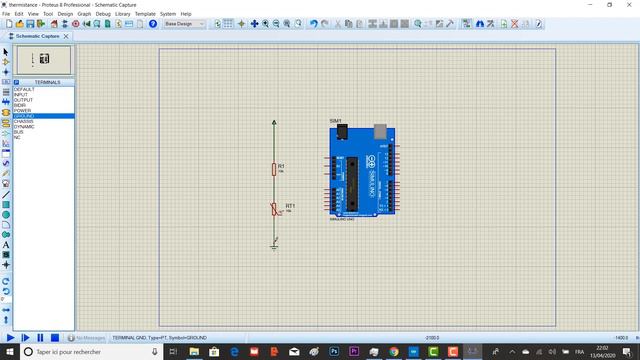Open the Library menu
This screenshot has height=360, width=640.
click(122, 14)
